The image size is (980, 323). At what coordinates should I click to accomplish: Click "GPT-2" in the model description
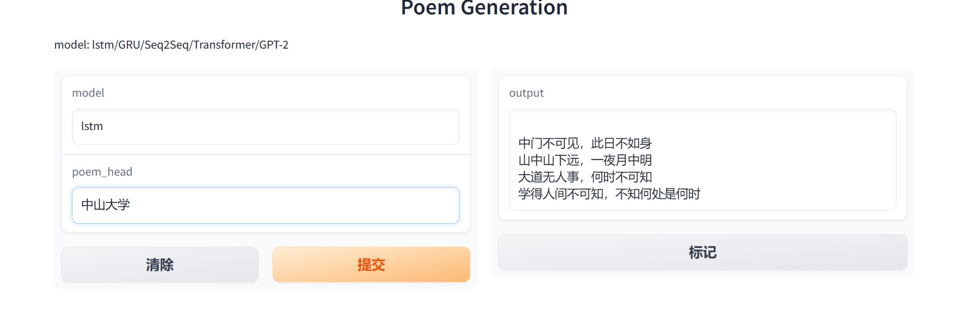pos(274,45)
